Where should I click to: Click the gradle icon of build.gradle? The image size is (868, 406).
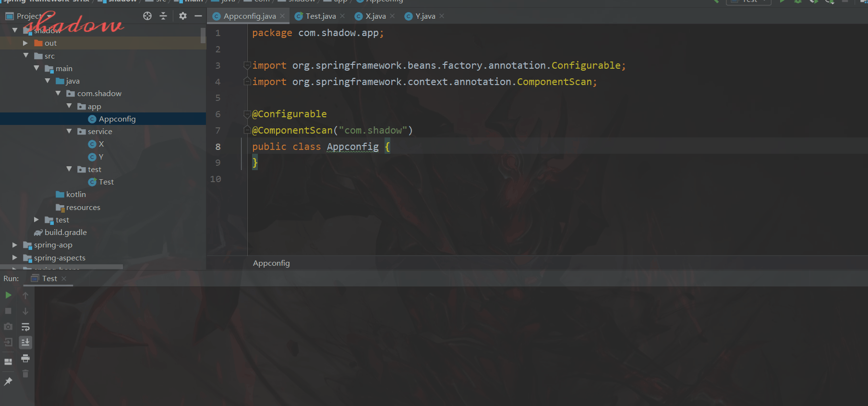coord(38,232)
